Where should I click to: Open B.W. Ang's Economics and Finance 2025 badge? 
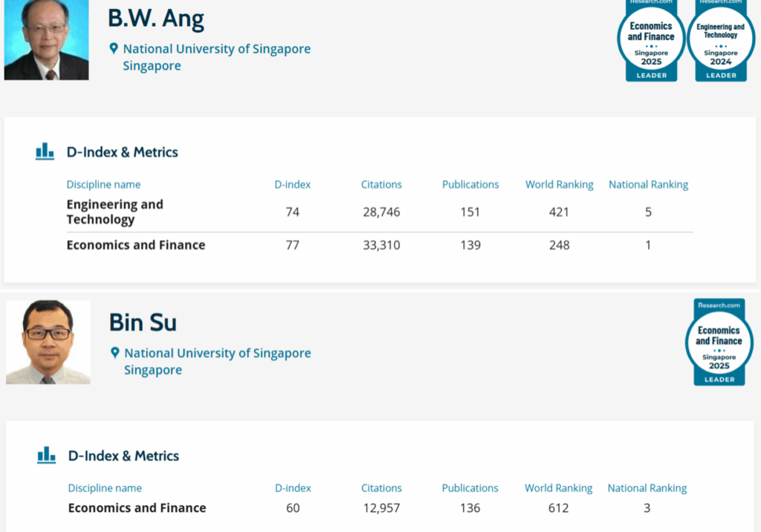click(x=651, y=40)
